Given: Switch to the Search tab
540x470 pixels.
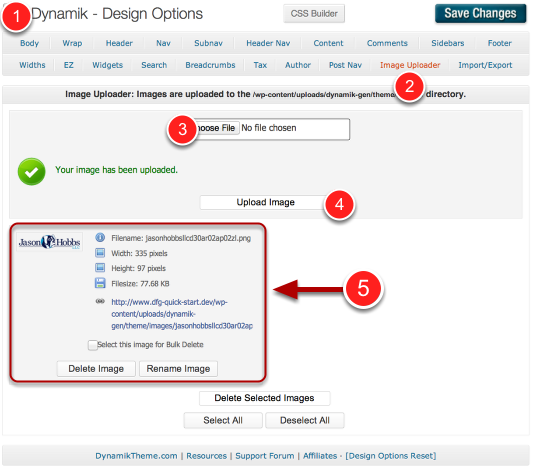Looking at the screenshot, I should click(154, 65).
